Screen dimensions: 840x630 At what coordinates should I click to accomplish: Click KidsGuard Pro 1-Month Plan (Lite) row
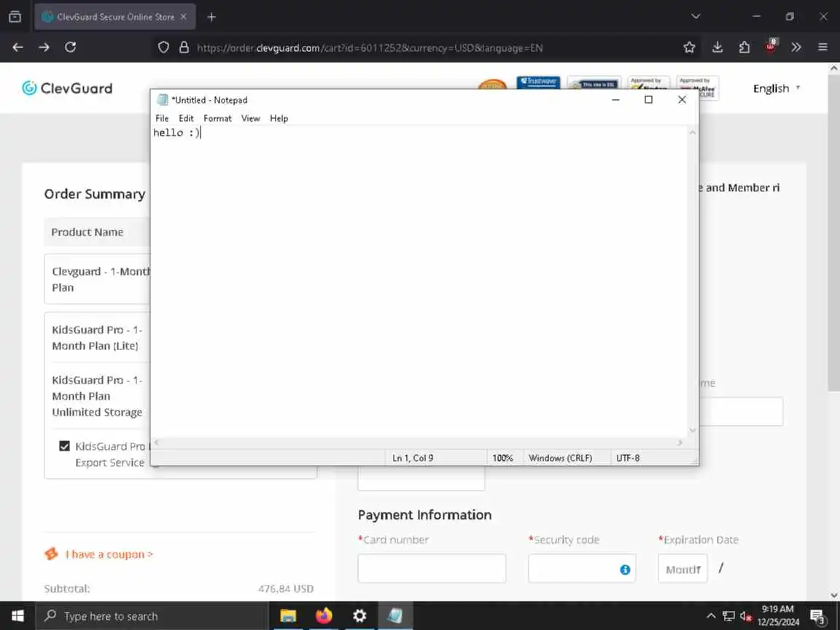97,338
